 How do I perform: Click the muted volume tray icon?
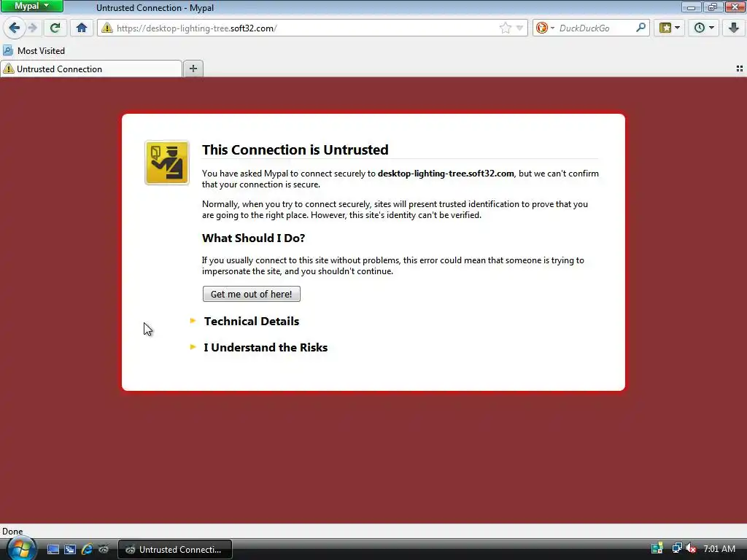click(691, 548)
